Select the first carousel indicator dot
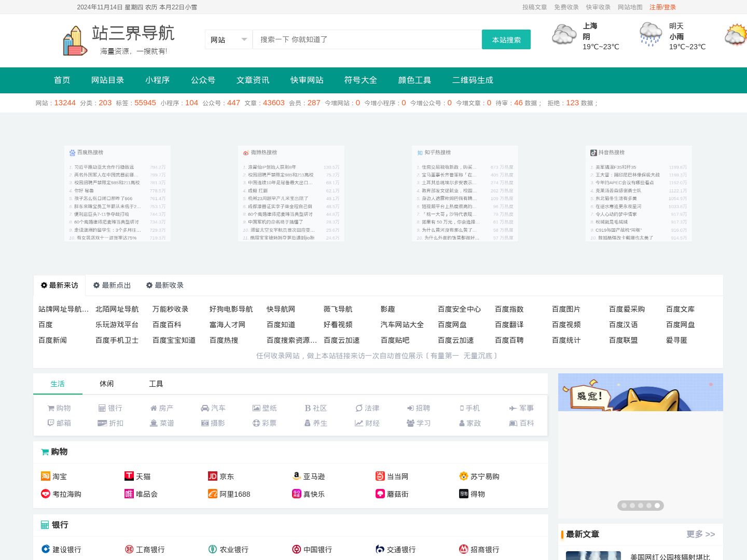 point(624,506)
